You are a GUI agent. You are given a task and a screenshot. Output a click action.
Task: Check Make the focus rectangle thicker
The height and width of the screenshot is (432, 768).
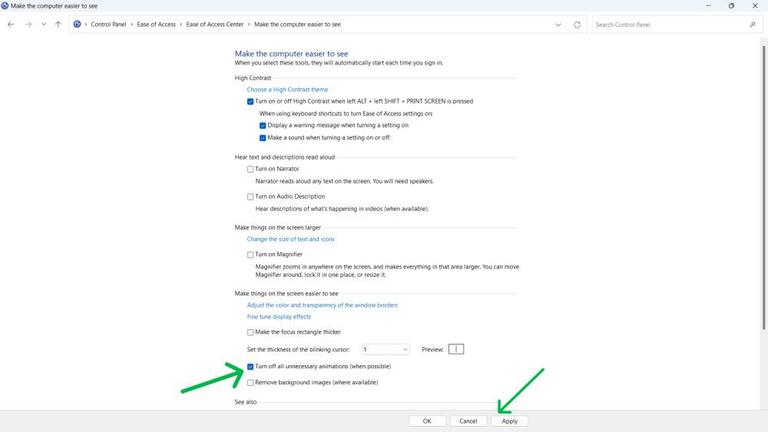pyautogui.click(x=250, y=332)
